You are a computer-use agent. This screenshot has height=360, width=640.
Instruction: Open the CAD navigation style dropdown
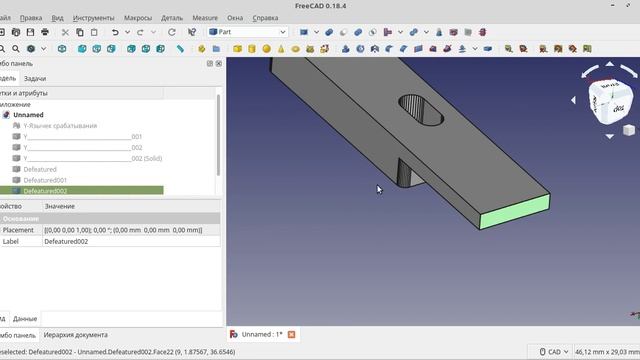[554, 351]
